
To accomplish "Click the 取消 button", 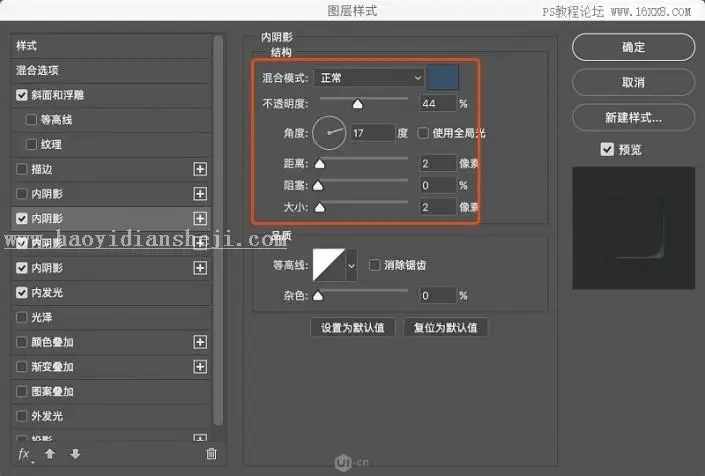I will pos(634,82).
